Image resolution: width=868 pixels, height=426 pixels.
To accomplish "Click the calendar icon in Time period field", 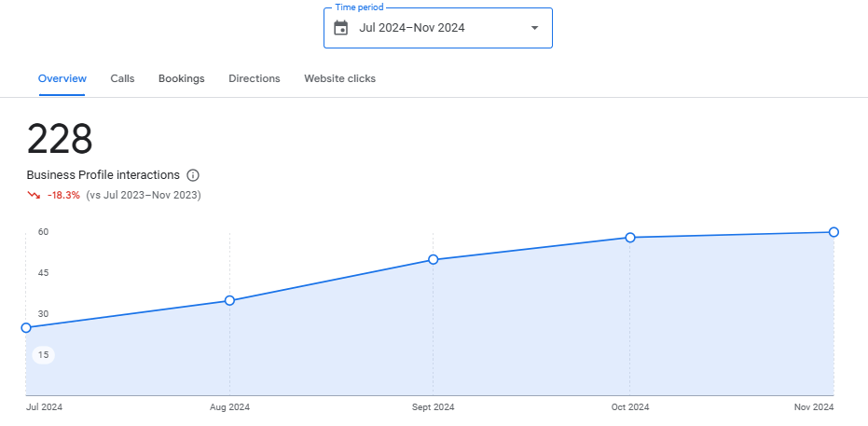I will pyautogui.click(x=341, y=28).
